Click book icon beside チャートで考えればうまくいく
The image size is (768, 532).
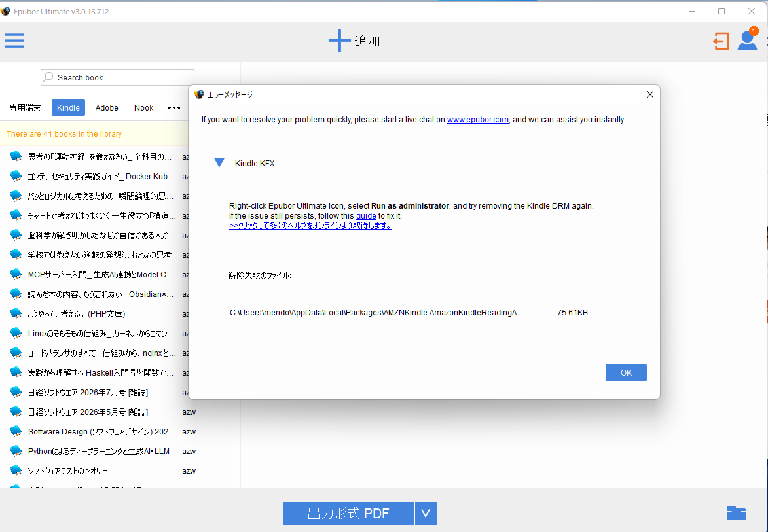[x=16, y=215]
